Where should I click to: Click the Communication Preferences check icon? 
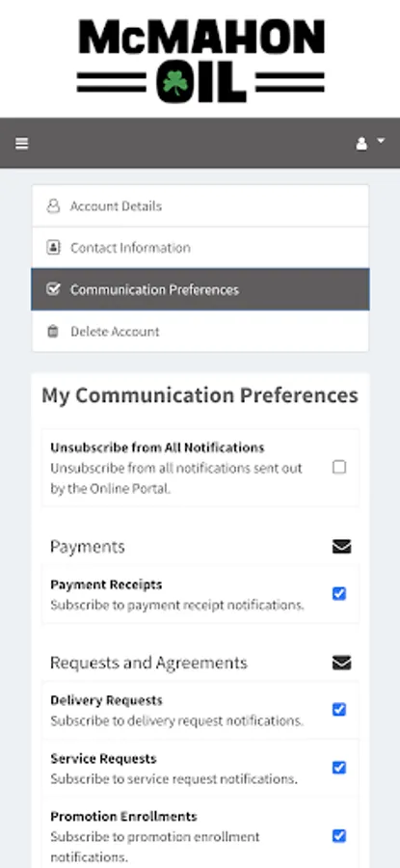click(53, 289)
